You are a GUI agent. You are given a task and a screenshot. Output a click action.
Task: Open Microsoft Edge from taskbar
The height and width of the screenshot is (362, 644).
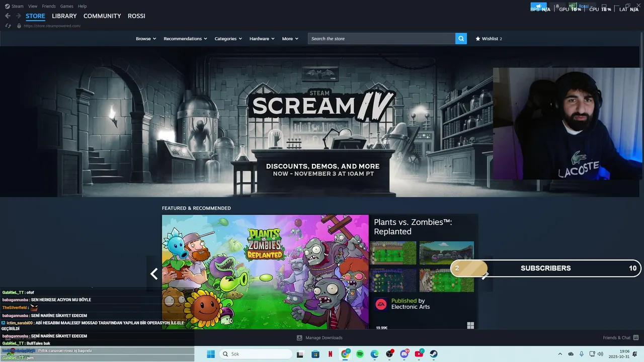tap(375, 354)
